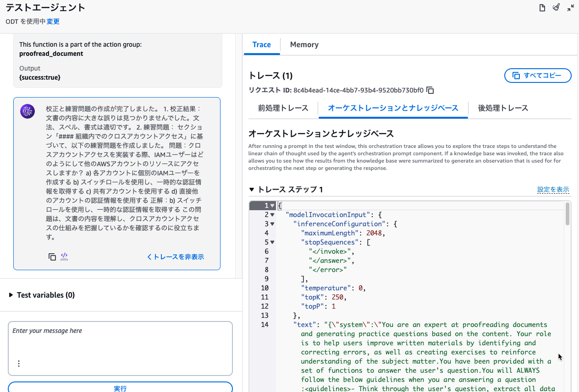Click the chat panel vertical scrollbar
The height and width of the screenshot is (392, 579).
(238, 156)
